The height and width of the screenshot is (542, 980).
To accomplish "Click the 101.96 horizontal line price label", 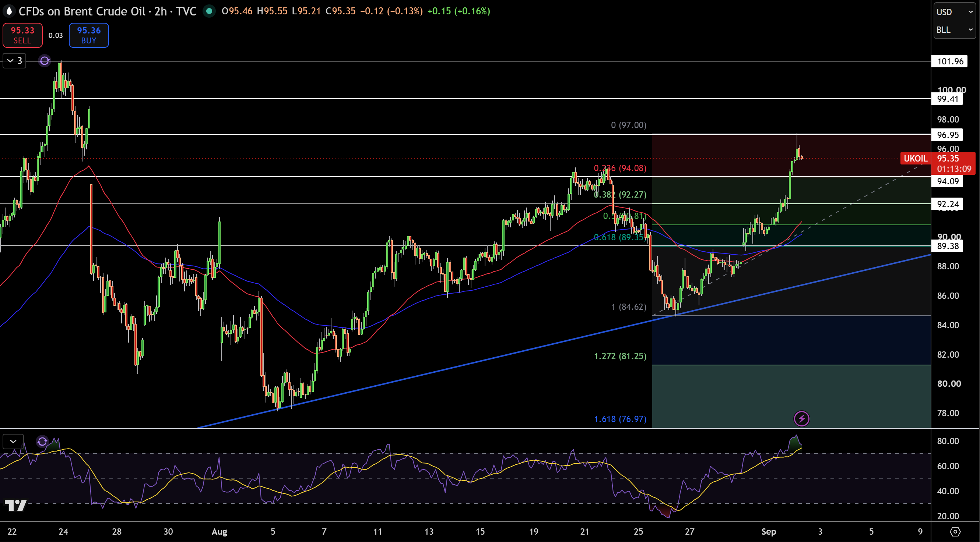I will coord(949,61).
